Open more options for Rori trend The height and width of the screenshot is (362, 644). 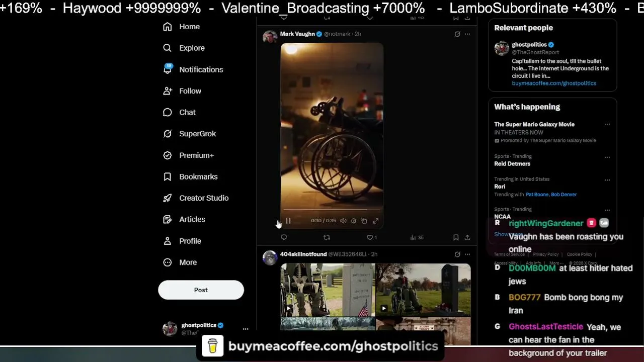607,179
